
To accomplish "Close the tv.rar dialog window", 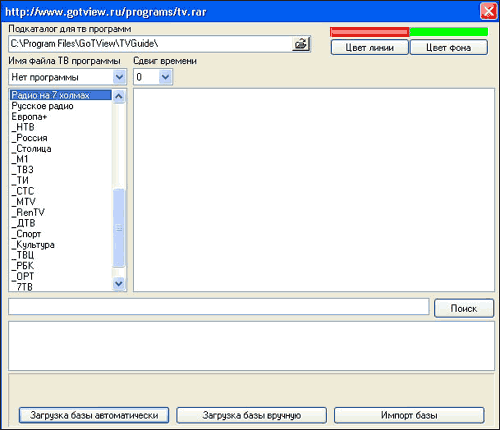I will click(x=488, y=11).
